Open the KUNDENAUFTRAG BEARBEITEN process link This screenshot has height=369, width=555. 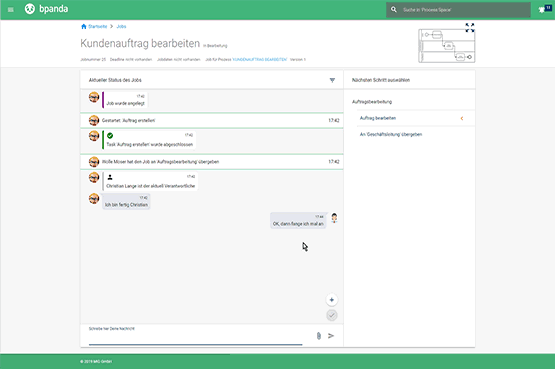(259, 59)
